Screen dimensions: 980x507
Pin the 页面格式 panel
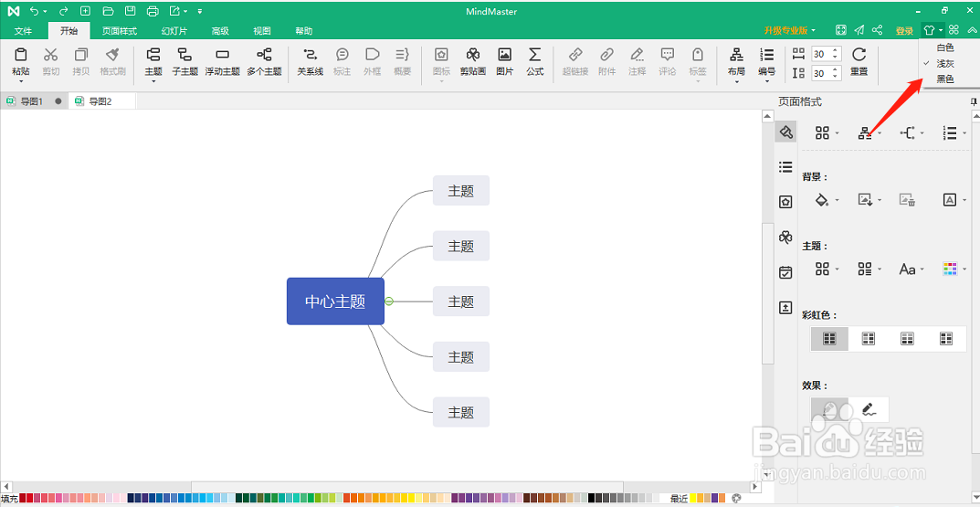coord(974,102)
